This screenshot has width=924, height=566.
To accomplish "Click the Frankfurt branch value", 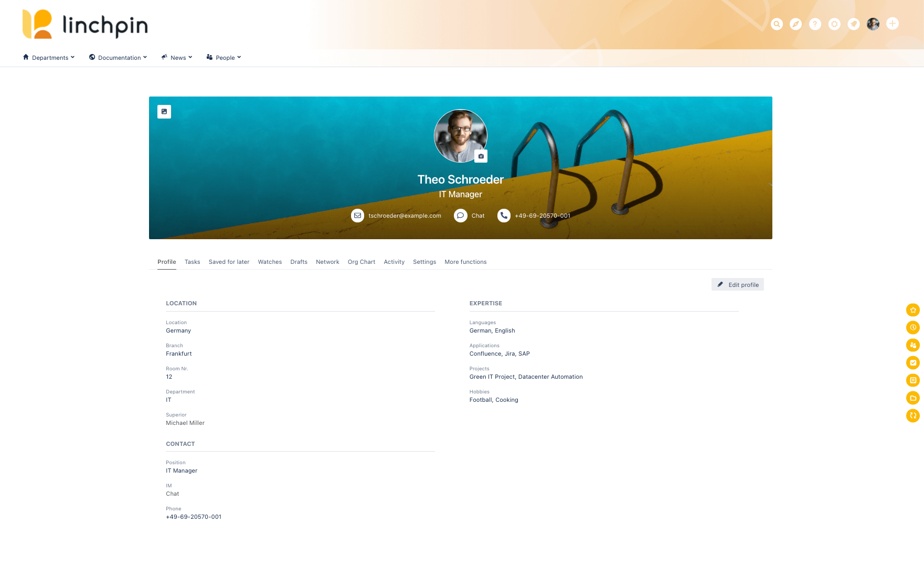I will point(179,354).
